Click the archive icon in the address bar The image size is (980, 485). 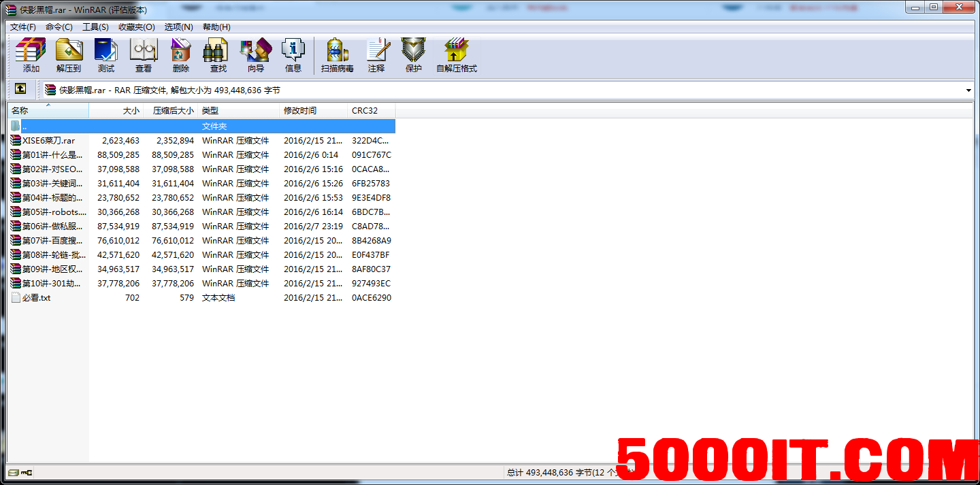pos(50,90)
